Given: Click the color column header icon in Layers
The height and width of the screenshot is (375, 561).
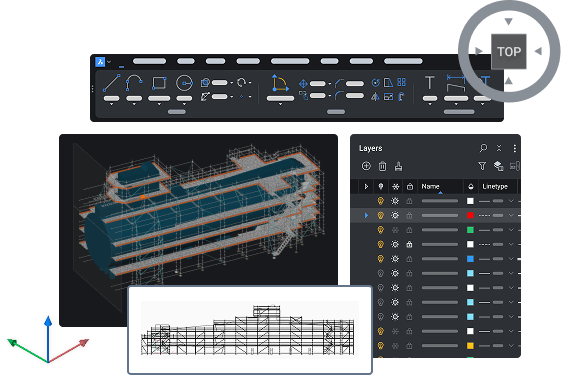Looking at the screenshot, I should 470,186.
